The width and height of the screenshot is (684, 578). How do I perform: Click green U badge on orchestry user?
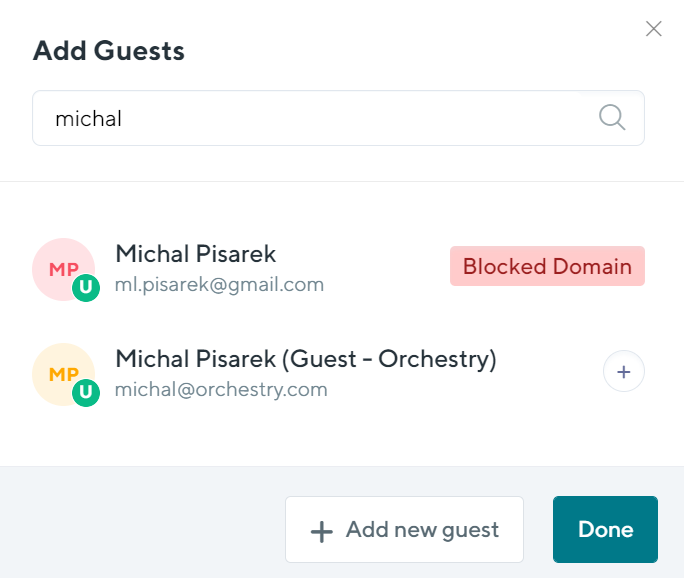point(86,393)
